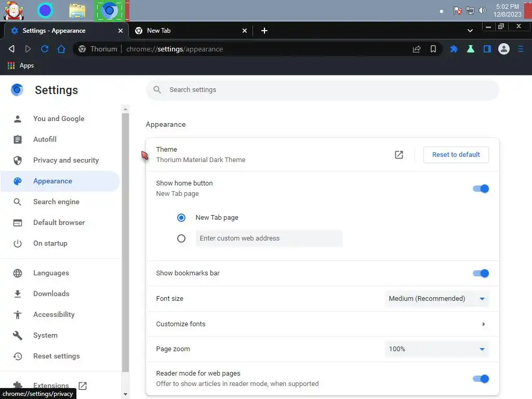Click the sidebar scrollbar down arrow
The width and height of the screenshot is (532, 399).
pyautogui.click(x=126, y=394)
